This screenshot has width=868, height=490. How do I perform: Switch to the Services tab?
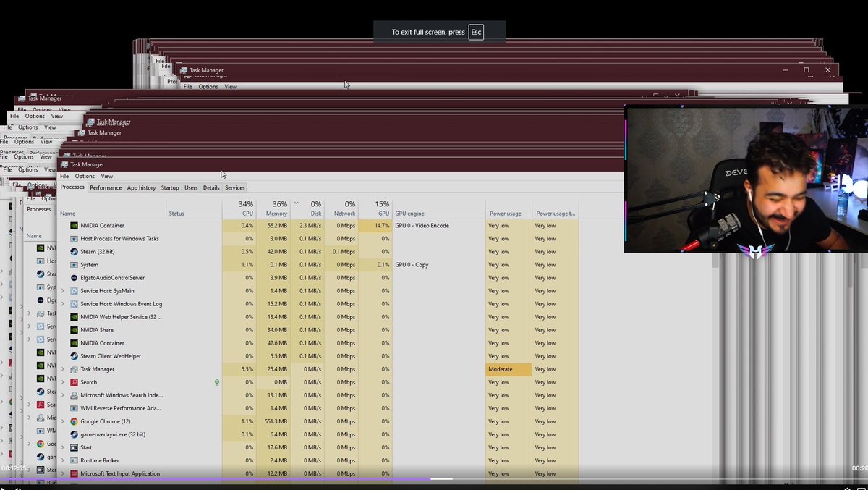pos(234,188)
